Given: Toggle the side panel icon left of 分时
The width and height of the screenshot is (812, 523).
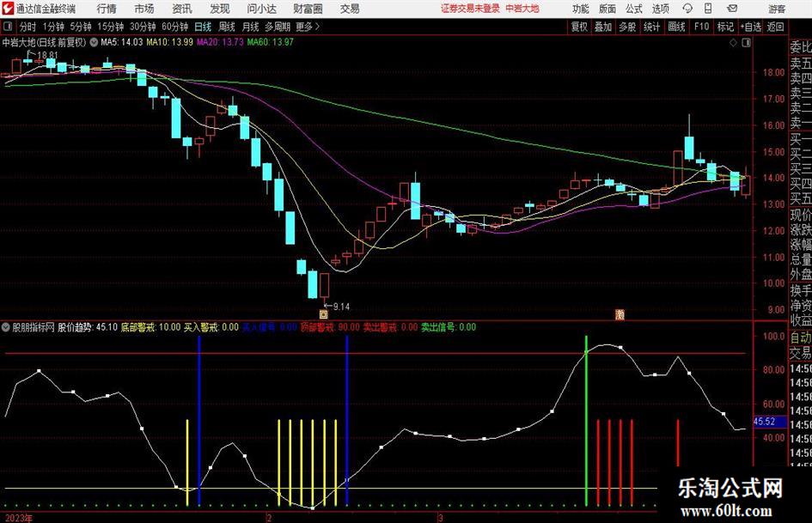Looking at the screenshot, I should coord(8,27).
